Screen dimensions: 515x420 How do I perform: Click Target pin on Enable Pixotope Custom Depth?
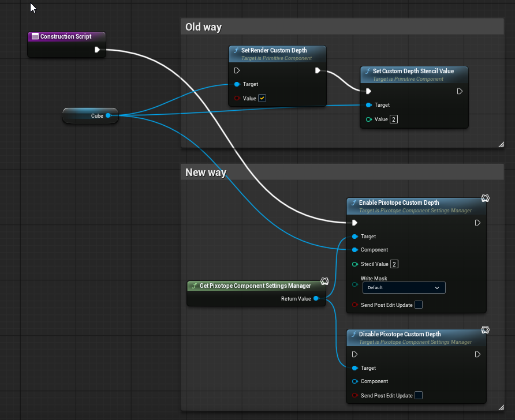(x=354, y=237)
